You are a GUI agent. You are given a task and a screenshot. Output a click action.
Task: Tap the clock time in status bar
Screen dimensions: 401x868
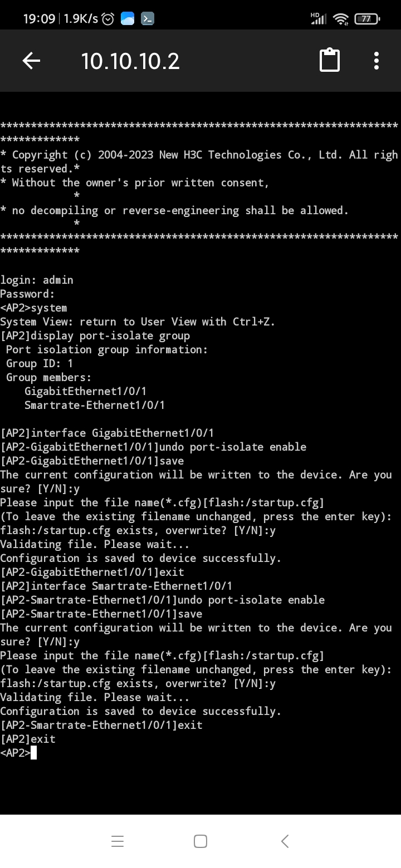[x=39, y=19]
